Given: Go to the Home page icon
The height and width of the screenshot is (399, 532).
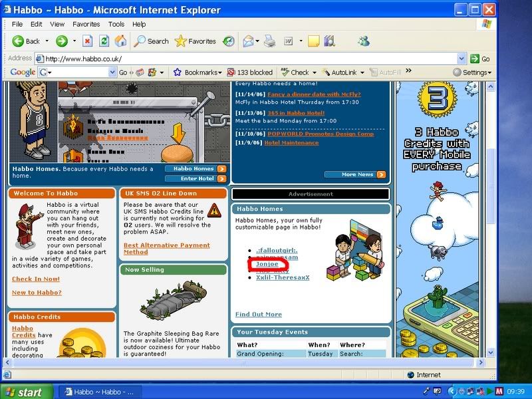Looking at the screenshot, I should tap(120, 41).
